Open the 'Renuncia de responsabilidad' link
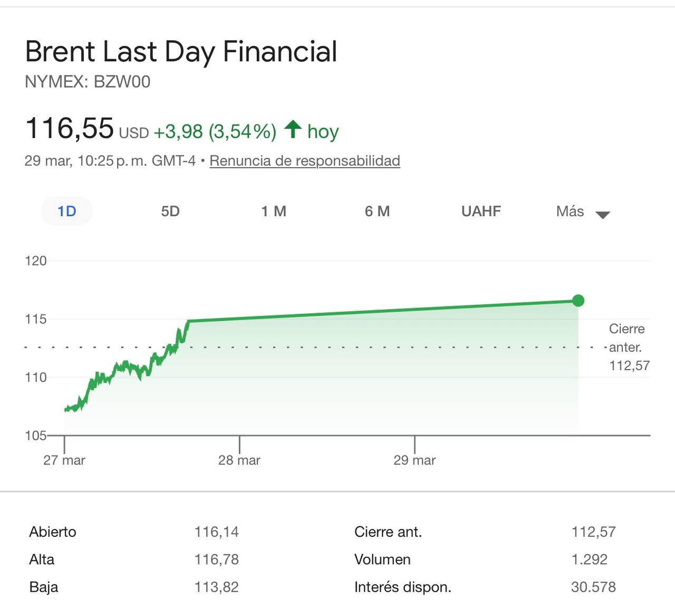This screenshot has width=675, height=616. (305, 161)
